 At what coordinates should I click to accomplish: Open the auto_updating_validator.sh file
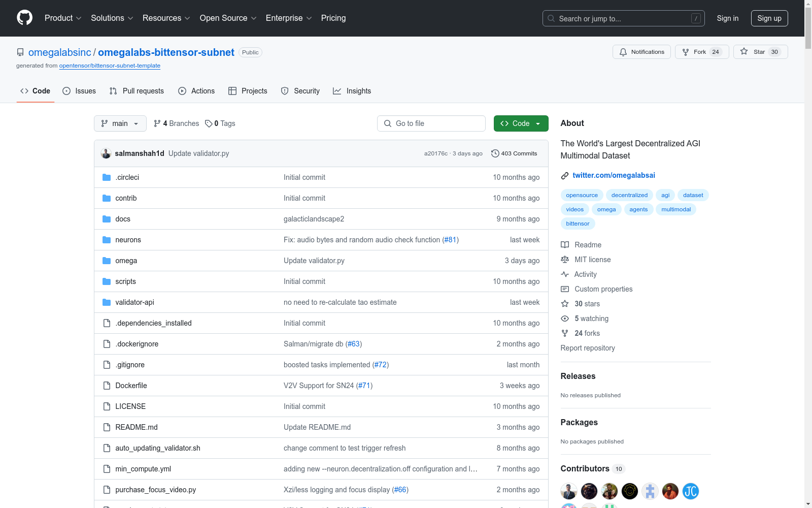click(158, 448)
